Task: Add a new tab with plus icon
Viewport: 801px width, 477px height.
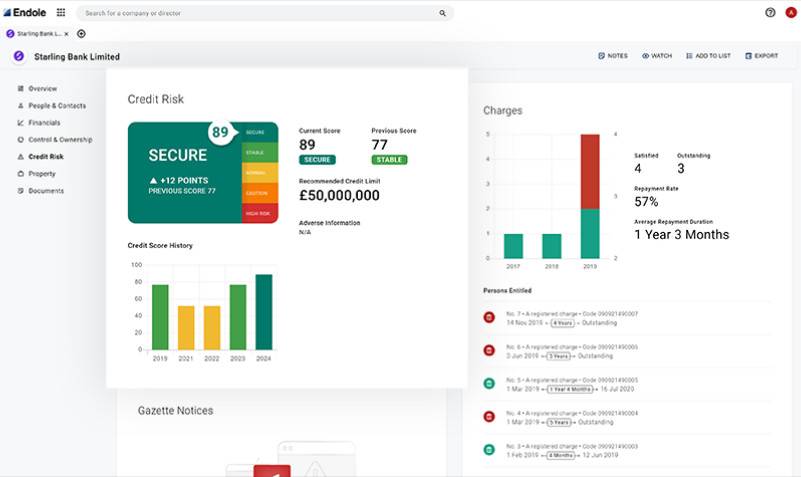Action: click(81, 34)
